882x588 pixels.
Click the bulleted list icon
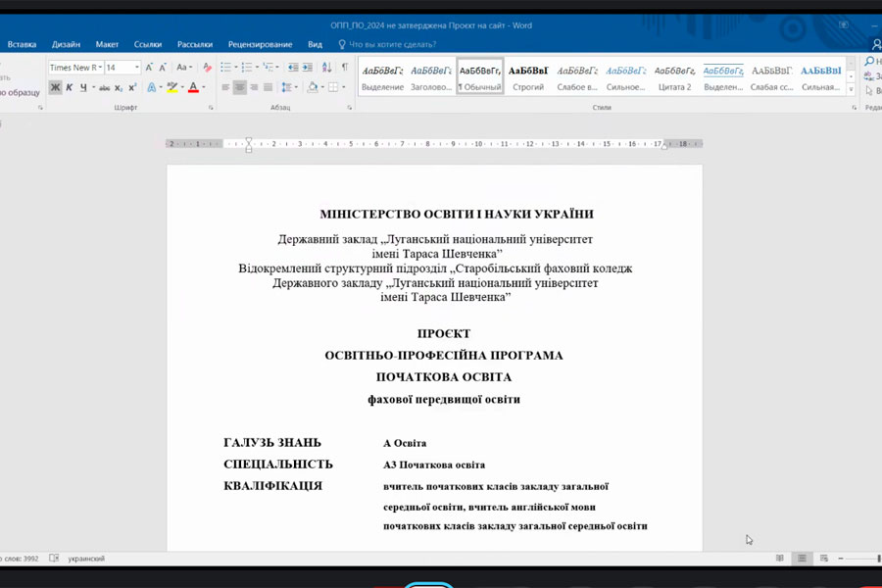click(225, 68)
